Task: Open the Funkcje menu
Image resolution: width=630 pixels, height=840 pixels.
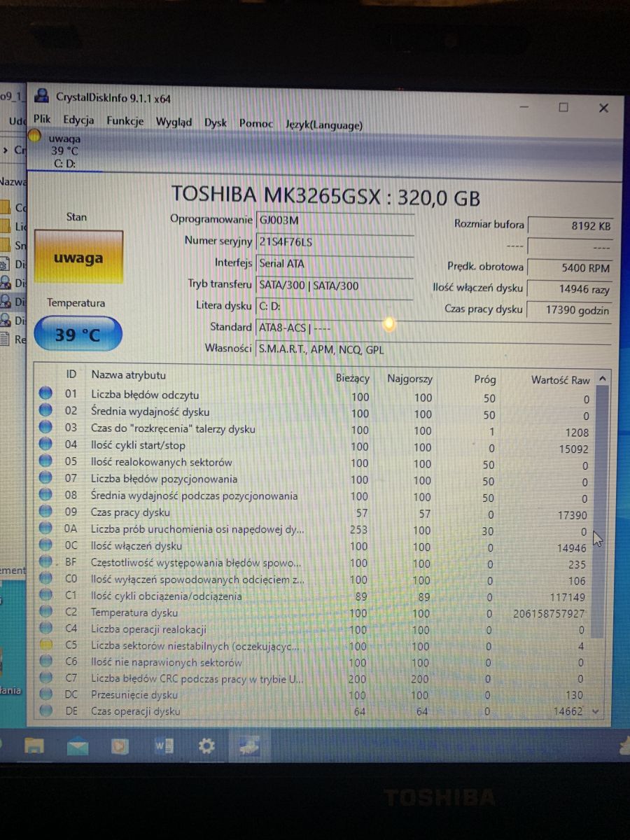Action: [x=125, y=121]
